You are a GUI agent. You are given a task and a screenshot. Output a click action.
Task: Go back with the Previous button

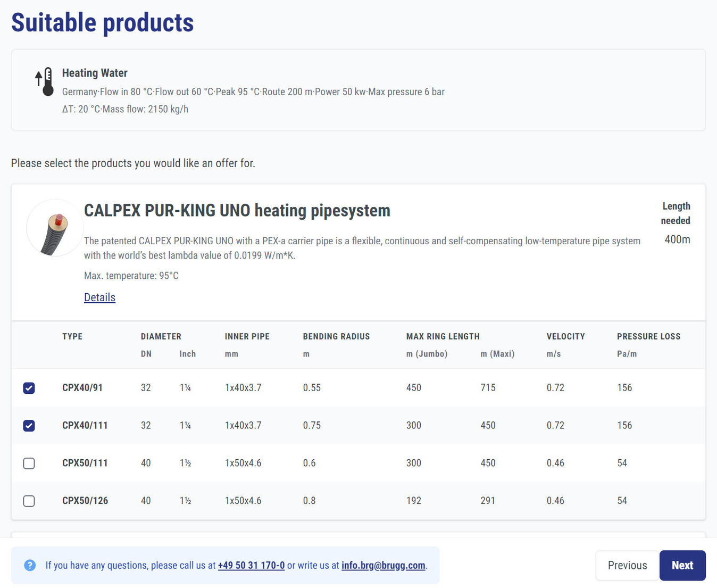(x=628, y=566)
